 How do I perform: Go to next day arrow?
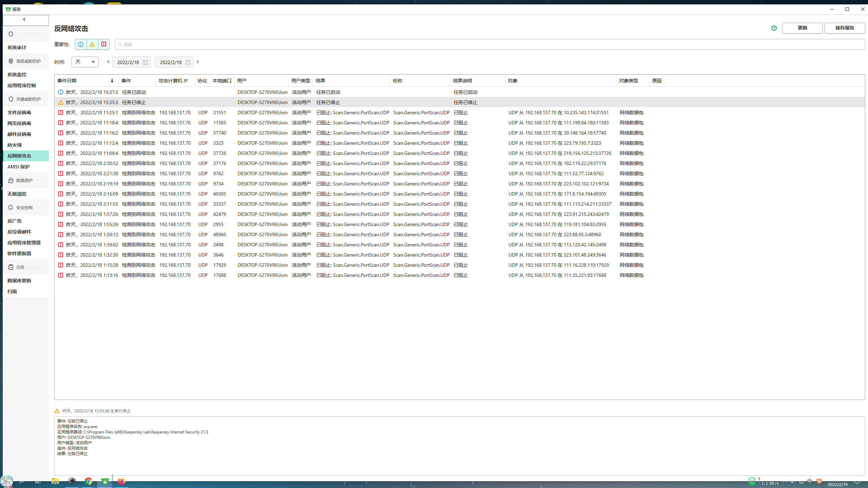198,62
